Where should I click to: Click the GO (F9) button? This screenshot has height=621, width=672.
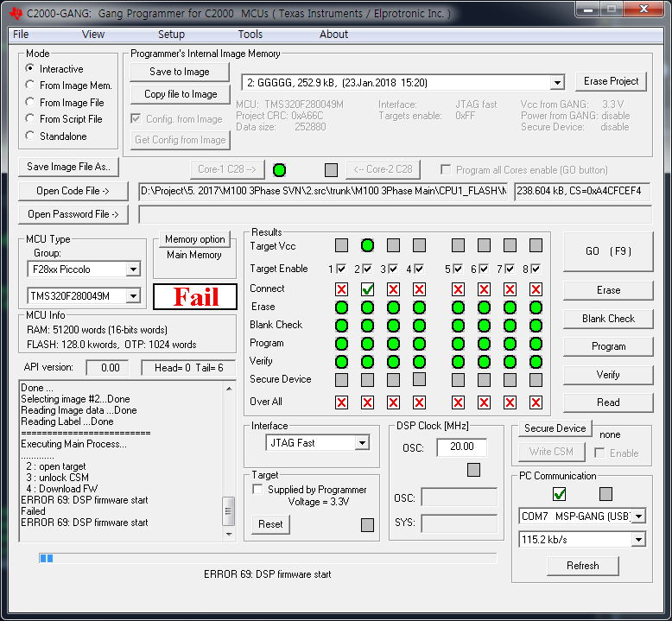click(608, 251)
